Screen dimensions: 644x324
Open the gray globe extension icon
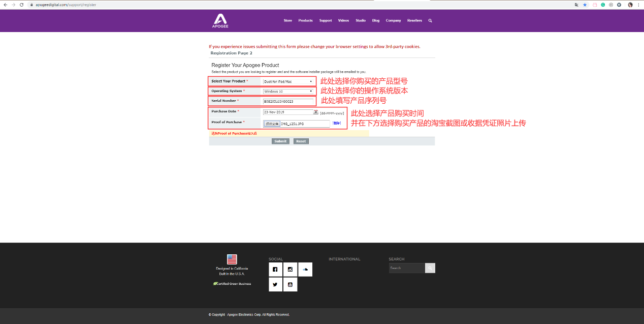pyautogui.click(x=611, y=5)
